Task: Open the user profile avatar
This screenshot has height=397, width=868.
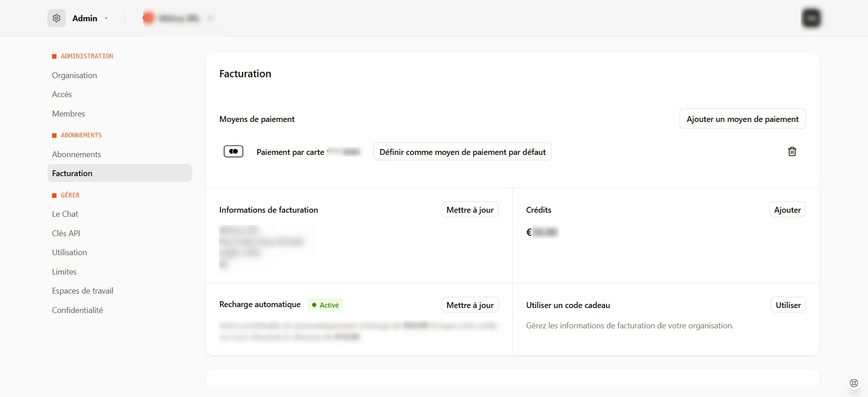Action: click(x=811, y=18)
